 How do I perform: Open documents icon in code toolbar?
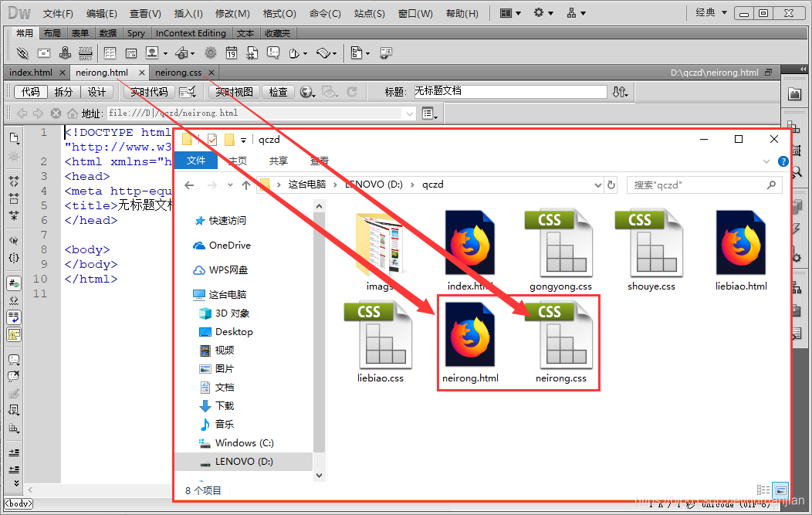[15, 137]
